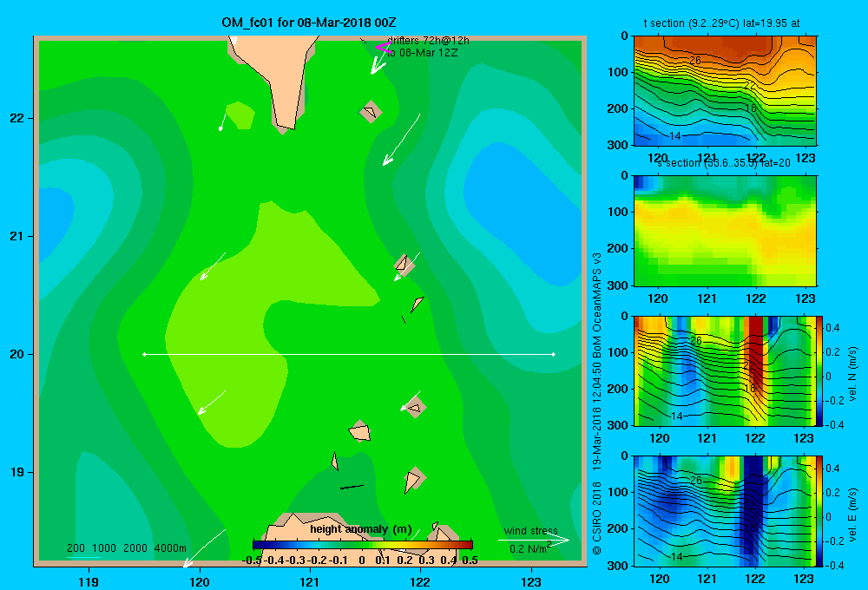Click latitude tick label 20 on main map
This screenshot has height=590, width=868.
16,354
